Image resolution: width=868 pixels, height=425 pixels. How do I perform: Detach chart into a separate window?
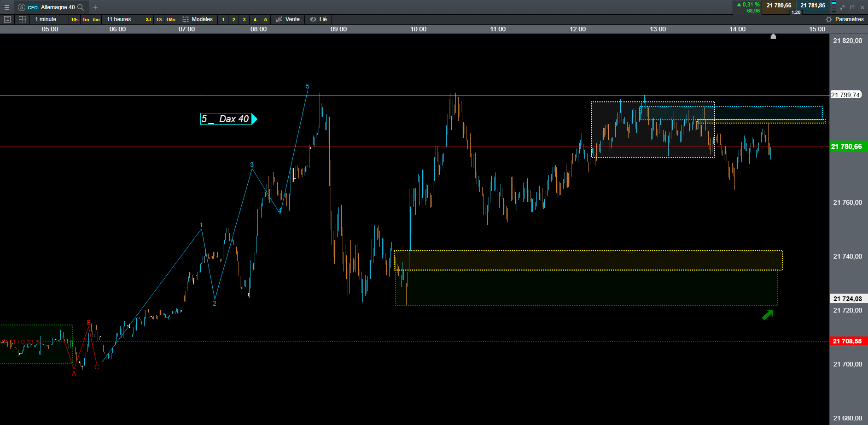point(852,7)
